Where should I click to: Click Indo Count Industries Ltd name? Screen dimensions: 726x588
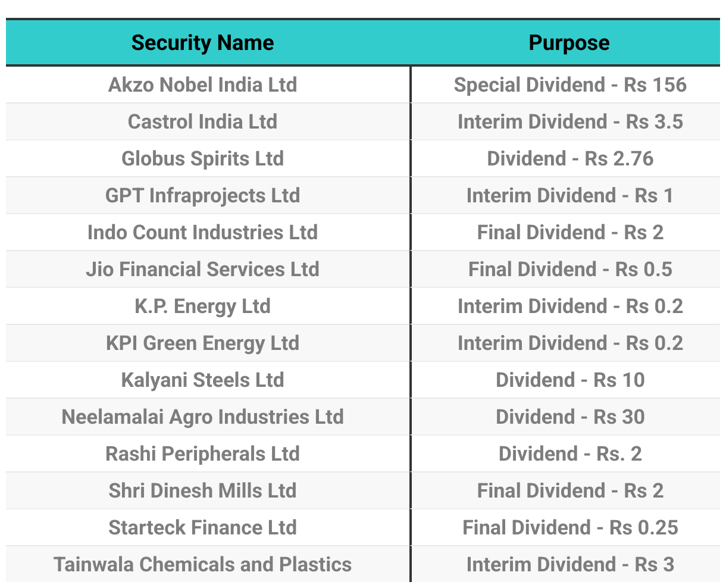[x=202, y=232]
